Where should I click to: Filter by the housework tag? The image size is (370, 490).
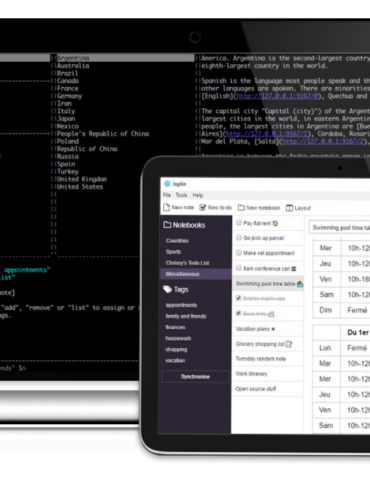178,338
